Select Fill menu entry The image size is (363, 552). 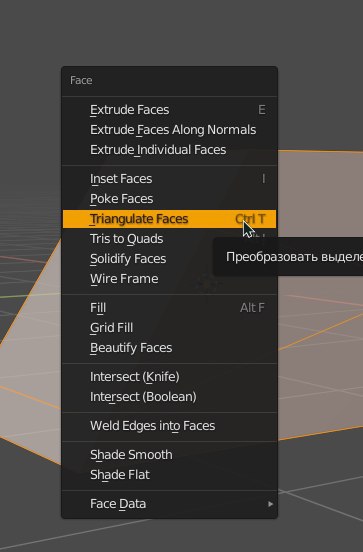(x=169, y=308)
